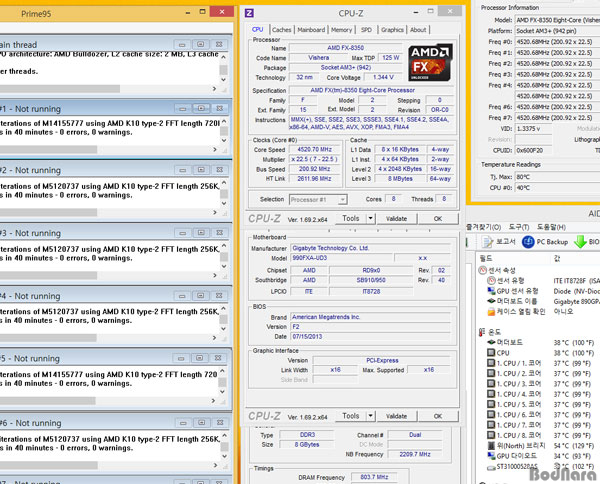The image size is (600, 484).
Task: Open the lower Tools dropdown arrow
Action: pos(370,416)
